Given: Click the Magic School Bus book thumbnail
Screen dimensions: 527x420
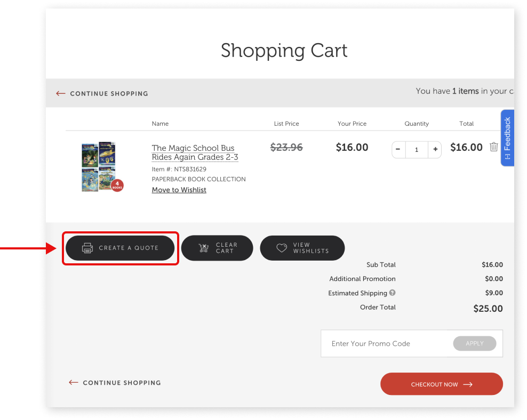Looking at the screenshot, I should tap(100, 166).
